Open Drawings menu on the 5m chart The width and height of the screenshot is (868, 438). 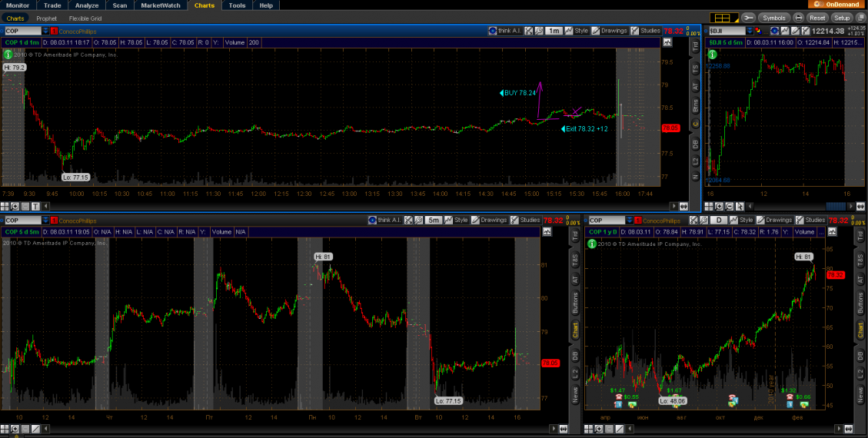489,220
